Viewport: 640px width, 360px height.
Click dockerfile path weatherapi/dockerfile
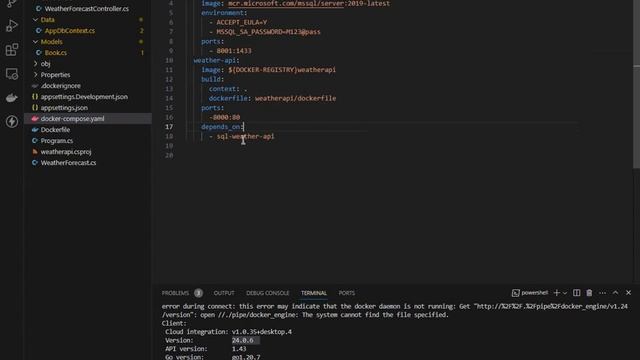(296, 98)
